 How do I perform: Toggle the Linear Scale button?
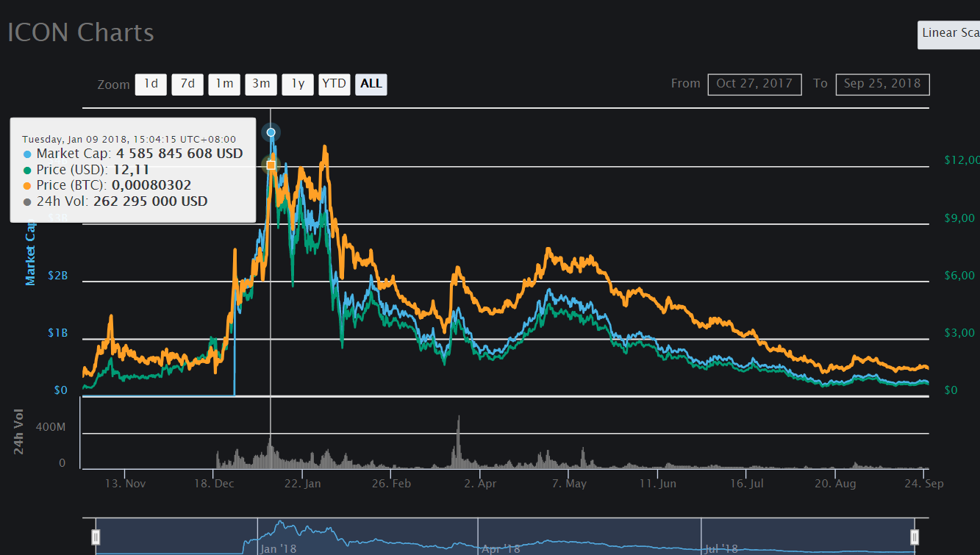pyautogui.click(x=949, y=34)
